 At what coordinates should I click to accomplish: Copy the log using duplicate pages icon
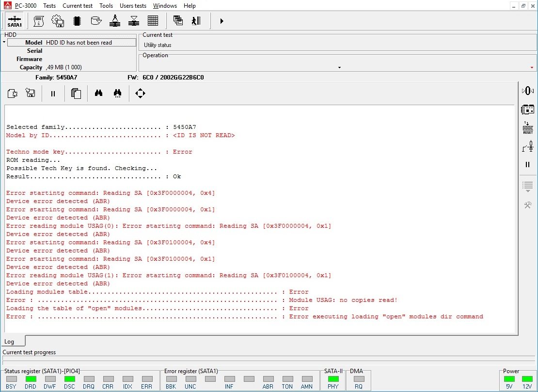[76, 94]
